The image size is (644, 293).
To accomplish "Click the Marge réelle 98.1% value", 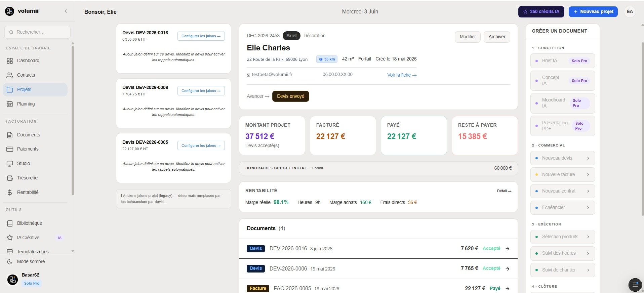I will point(281,202).
